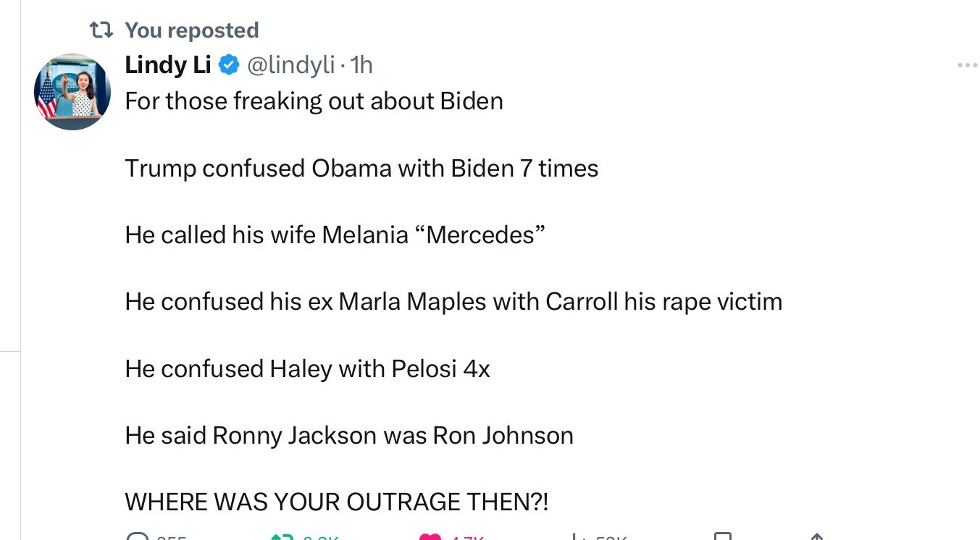Viewport: 980px width, 540px height.
Task: View the post analytics via the views icon
Action: tap(577, 536)
